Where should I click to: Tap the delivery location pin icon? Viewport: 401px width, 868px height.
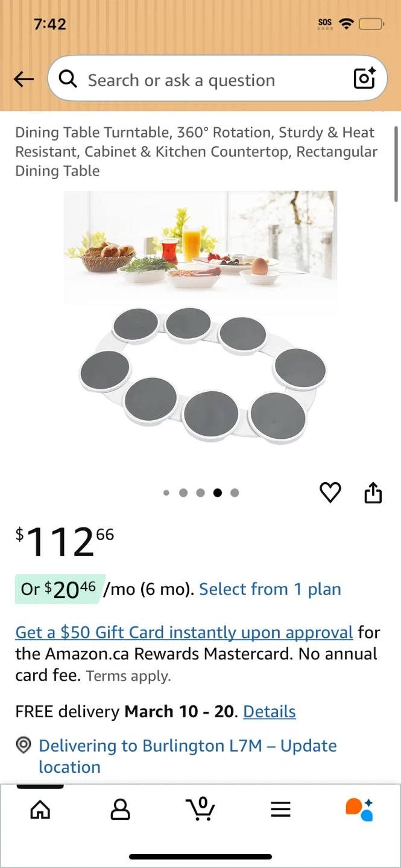[24, 746]
